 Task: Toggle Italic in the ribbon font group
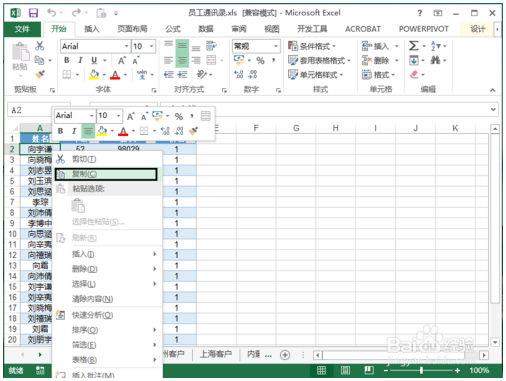(x=80, y=60)
